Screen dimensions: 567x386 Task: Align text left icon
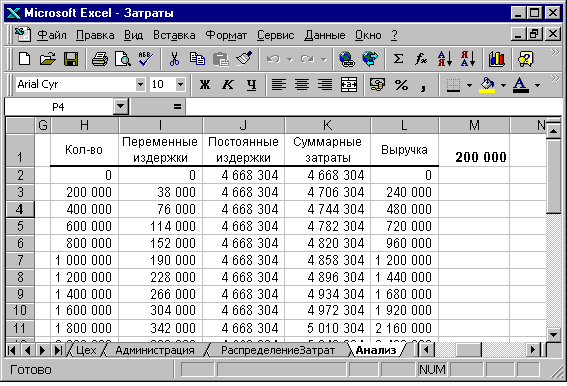(278, 85)
